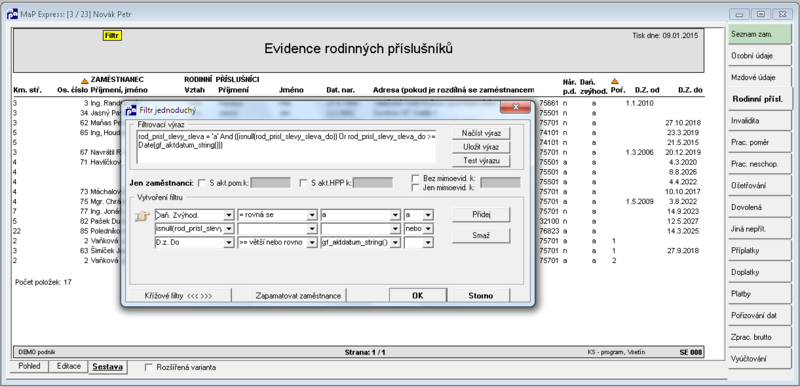Image resolution: width=800 pixels, height=387 pixels.
Task: Open the 'nebo' conjunction dropdown
Action: pos(428,229)
